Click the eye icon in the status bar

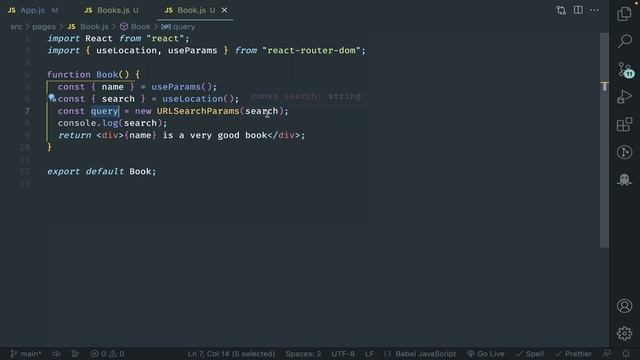pos(56,354)
